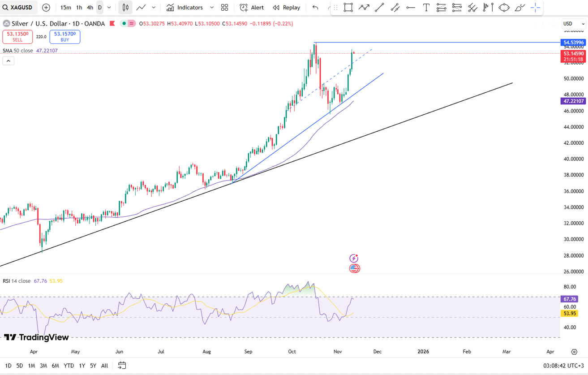Screen dimensions: 588x375
Task: Select the D daily timeframe
Action: pyautogui.click(x=99, y=8)
